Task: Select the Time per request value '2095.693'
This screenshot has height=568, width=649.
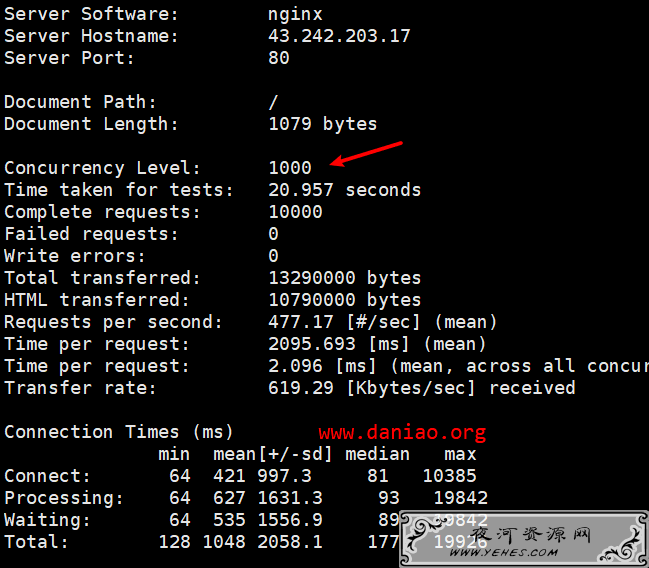Action: (x=312, y=344)
